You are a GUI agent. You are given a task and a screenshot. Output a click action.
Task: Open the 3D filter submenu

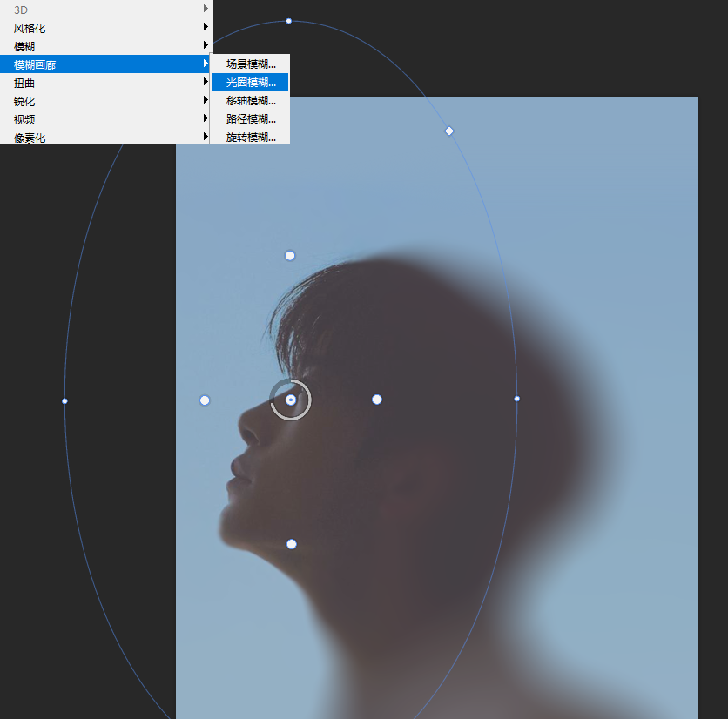(106, 10)
